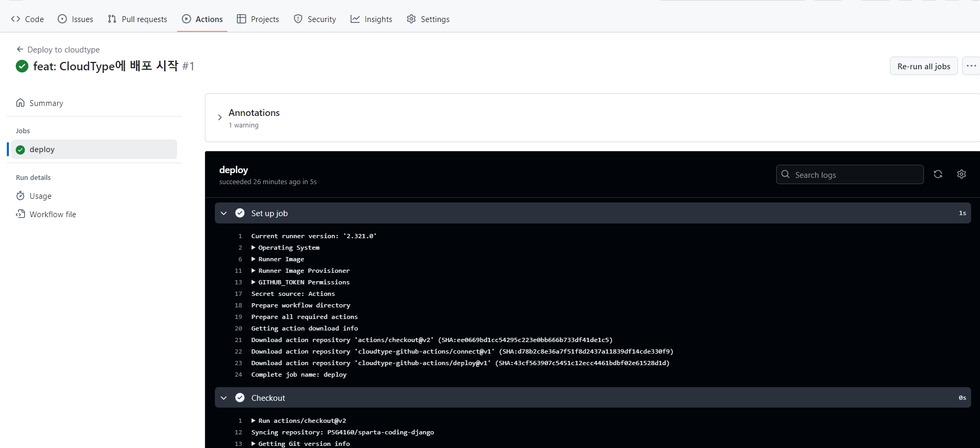Click the back arrow to Deploy to cloudtype

click(20, 49)
